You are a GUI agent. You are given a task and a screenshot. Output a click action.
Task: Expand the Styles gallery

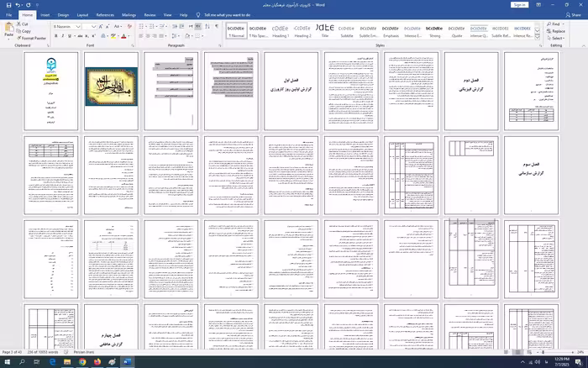tap(538, 37)
